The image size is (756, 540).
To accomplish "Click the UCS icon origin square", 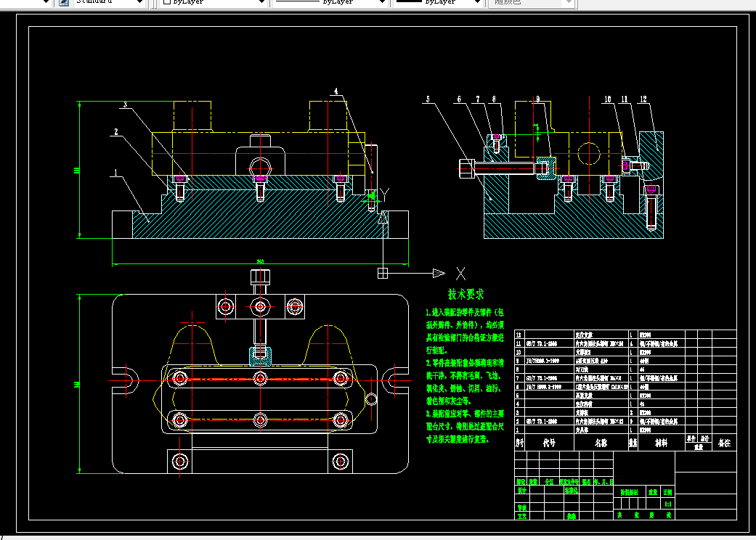I will click(x=383, y=273).
